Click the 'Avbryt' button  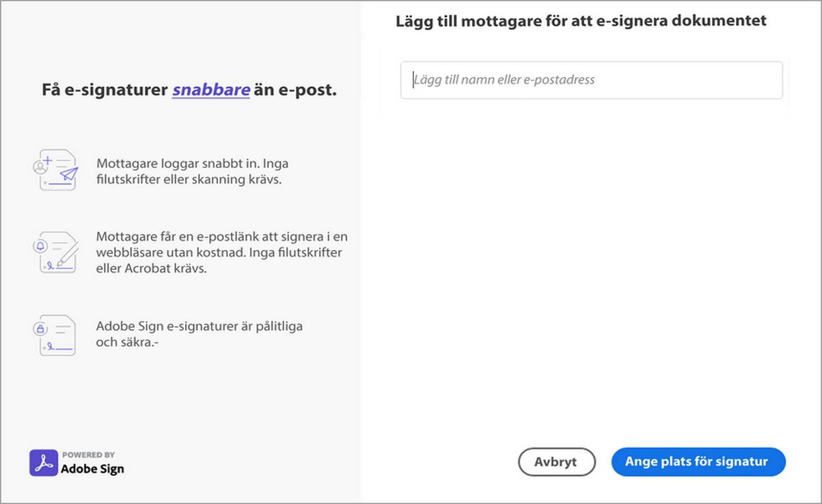(x=556, y=462)
